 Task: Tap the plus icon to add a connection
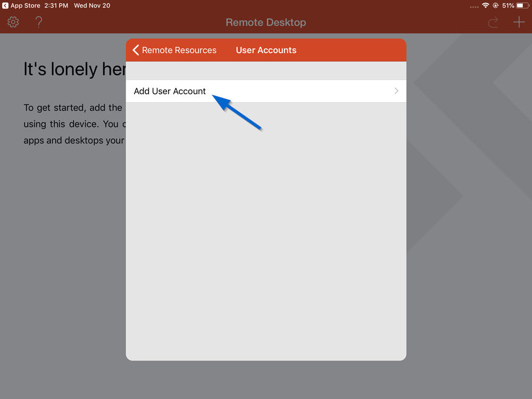pyautogui.click(x=519, y=22)
